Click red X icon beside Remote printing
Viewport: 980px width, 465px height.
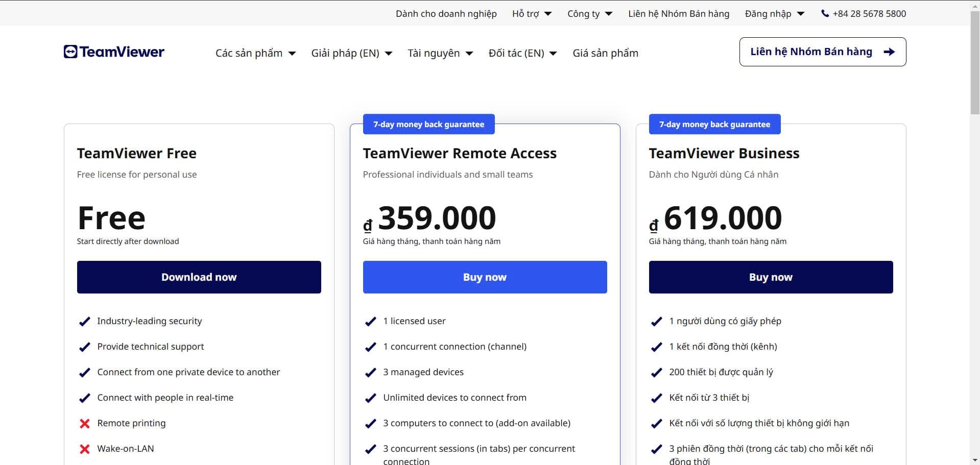[85, 423]
